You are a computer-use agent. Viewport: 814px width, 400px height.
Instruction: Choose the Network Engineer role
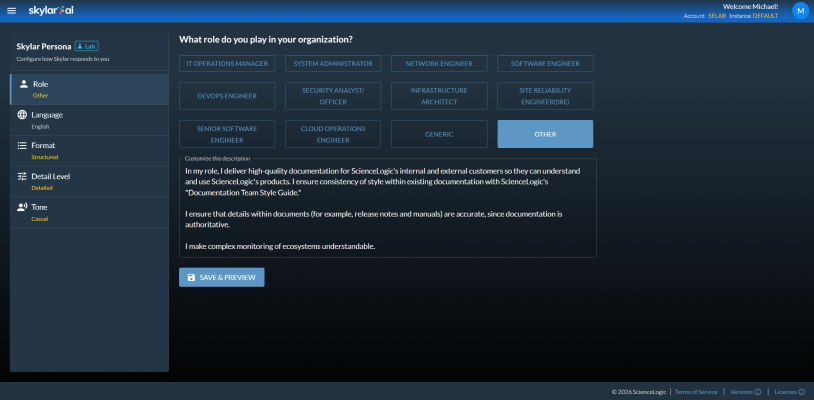(439, 64)
